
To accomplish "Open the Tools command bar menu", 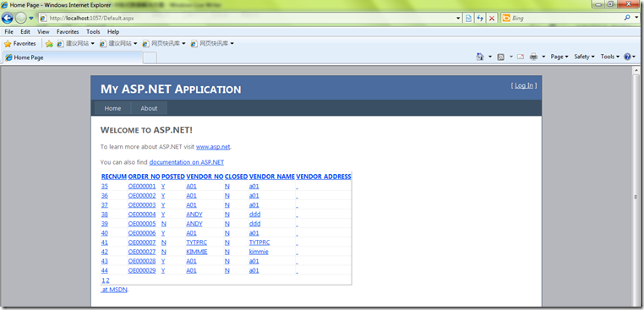I will click(610, 57).
